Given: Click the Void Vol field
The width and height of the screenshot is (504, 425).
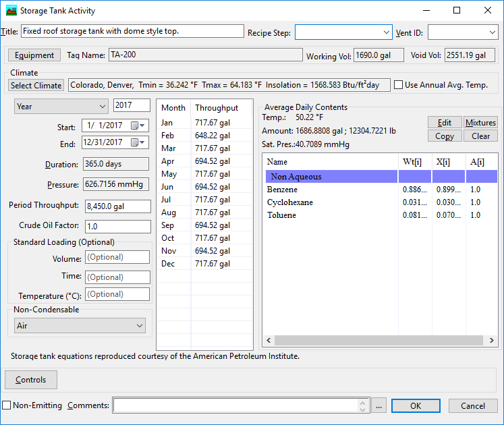Looking at the screenshot, I should coord(470,55).
